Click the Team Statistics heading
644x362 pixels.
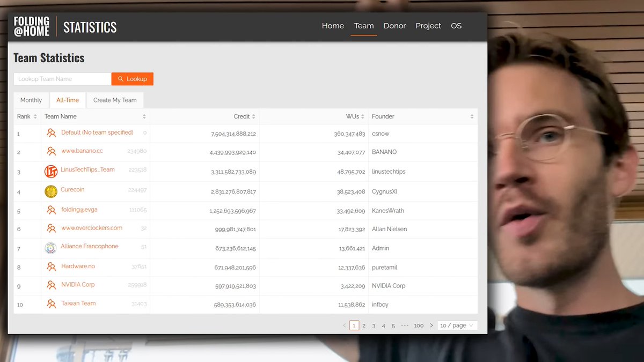(x=49, y=58)
